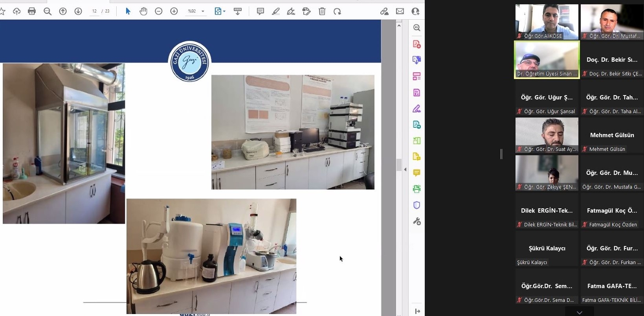
Task: Open the sign/draw pen tool
Action: 291,11
